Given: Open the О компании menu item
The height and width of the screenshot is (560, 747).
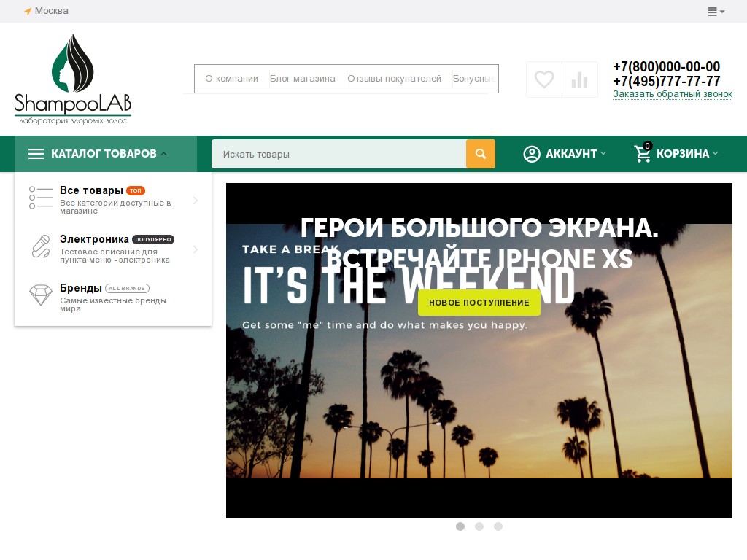Looking at the screenshot, I should point(231,79).
